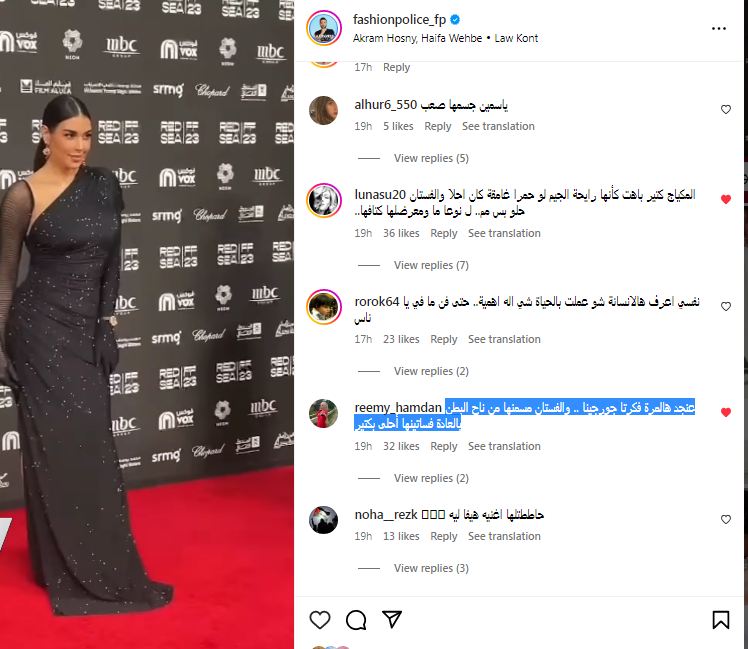Click See translation under rorok64's comment
The image size is (748, 649).
504,339
